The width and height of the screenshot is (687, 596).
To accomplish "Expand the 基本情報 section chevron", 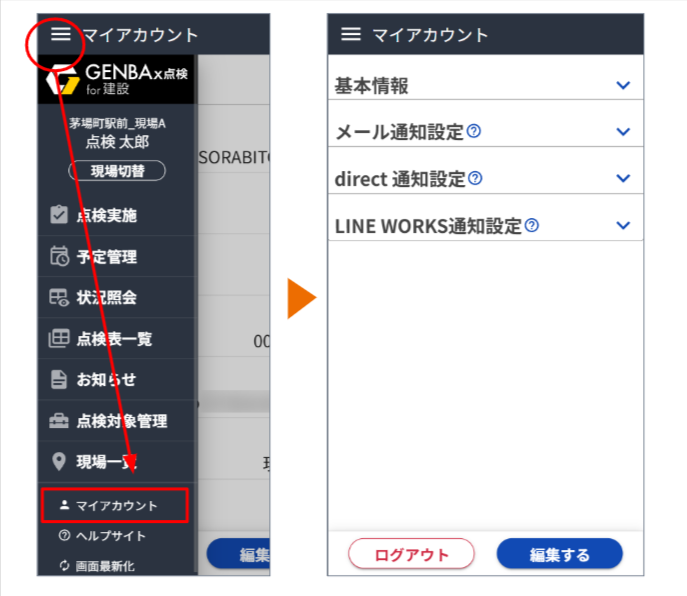I will [x=623, y=85].
